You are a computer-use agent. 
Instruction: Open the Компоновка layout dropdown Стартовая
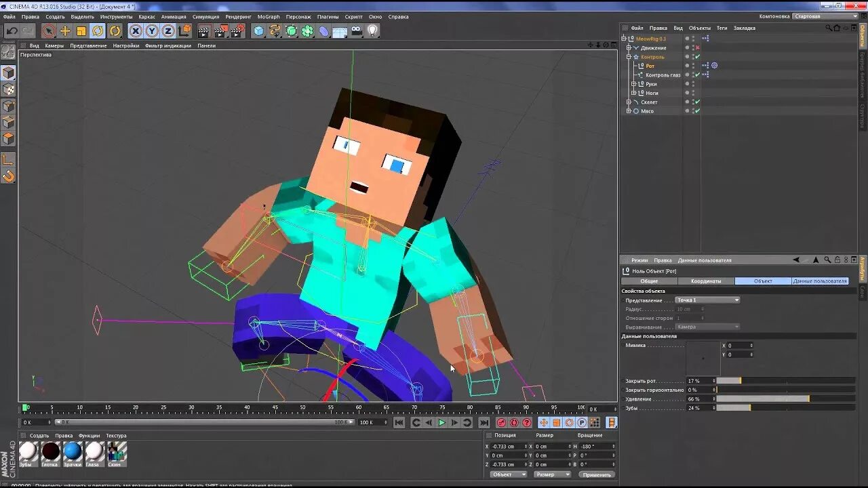[826, 16]
